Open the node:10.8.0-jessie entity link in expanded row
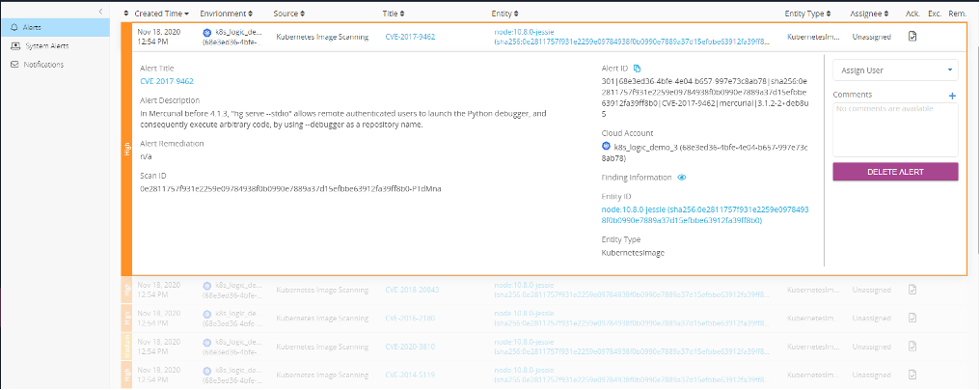Image resolution: width=980 pixels, height=390 pixels. coord(631,37)
